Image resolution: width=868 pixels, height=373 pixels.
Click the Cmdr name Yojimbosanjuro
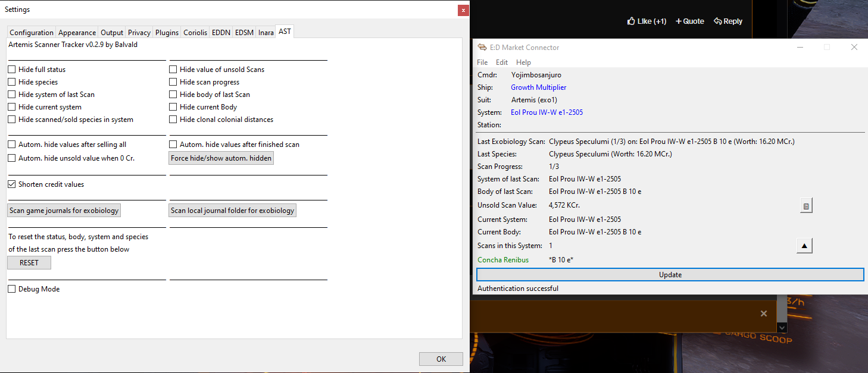[x=536, y=75]
